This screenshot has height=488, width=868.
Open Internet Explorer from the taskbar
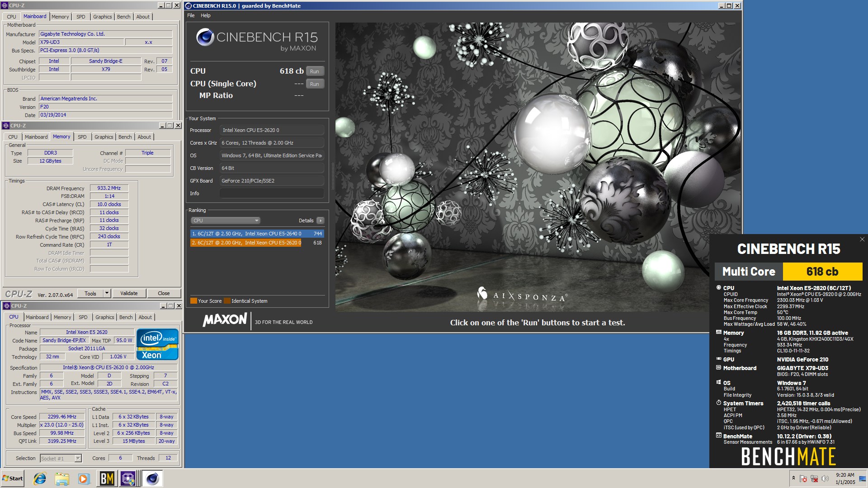40,479
